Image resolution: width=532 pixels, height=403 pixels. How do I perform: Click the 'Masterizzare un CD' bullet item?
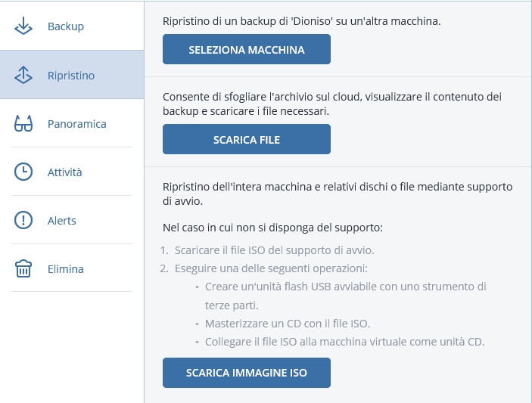pos(288,324)
